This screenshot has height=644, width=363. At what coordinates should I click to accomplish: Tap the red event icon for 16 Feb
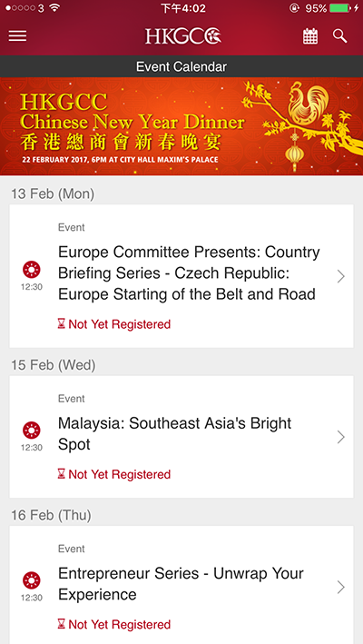pos(32,580)
